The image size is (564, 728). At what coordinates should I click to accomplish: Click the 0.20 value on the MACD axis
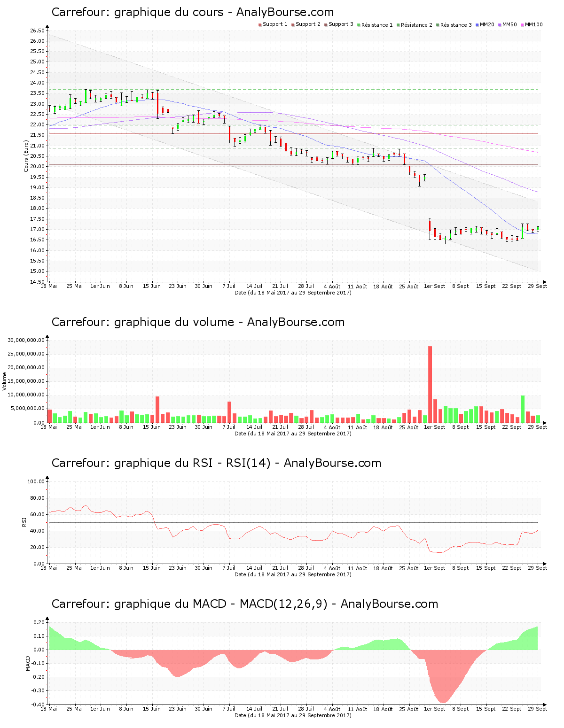[x=39, y=622]
